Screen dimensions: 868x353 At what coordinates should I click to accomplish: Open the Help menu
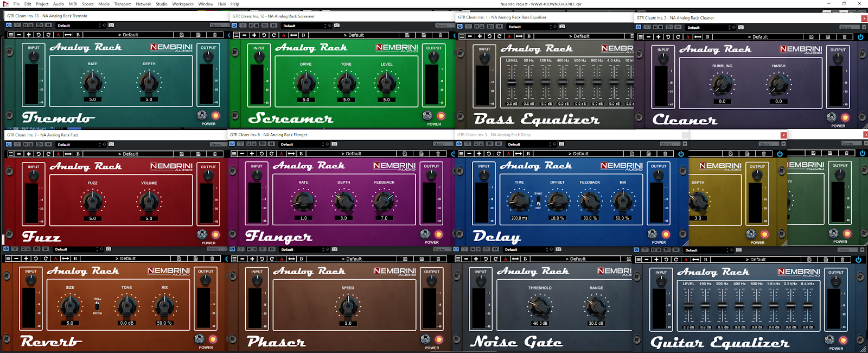234,4
